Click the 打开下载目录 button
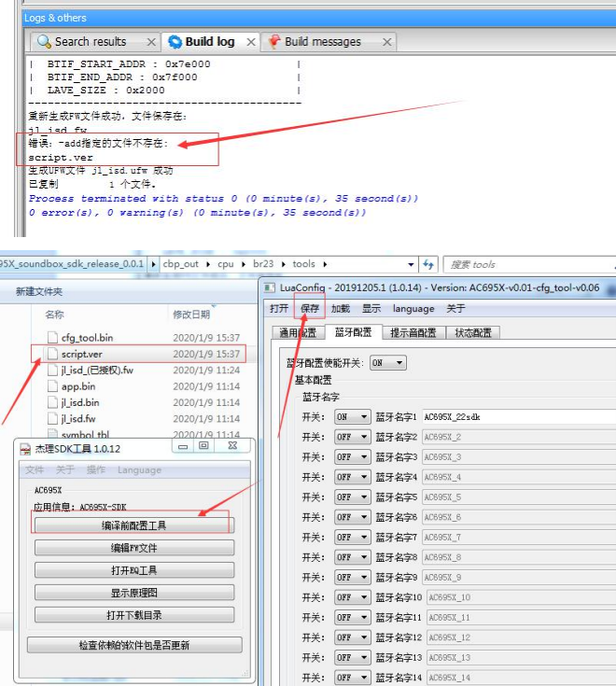Image resolution: width=616 pixels, height=686 pixels. [x=134, y=615]
